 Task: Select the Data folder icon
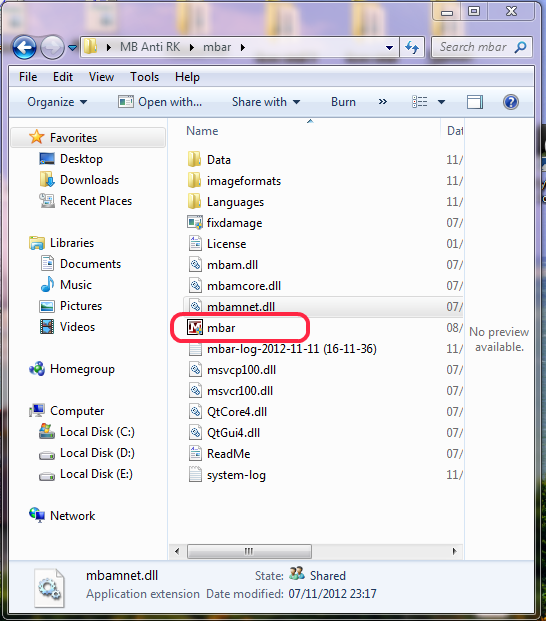(x=194, y=160)
